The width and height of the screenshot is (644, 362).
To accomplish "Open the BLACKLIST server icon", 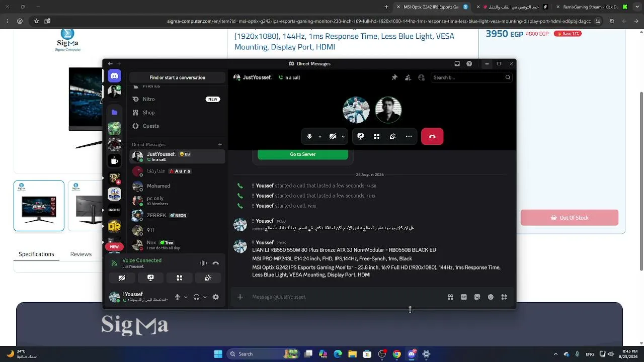I will [x=114, y=210].
